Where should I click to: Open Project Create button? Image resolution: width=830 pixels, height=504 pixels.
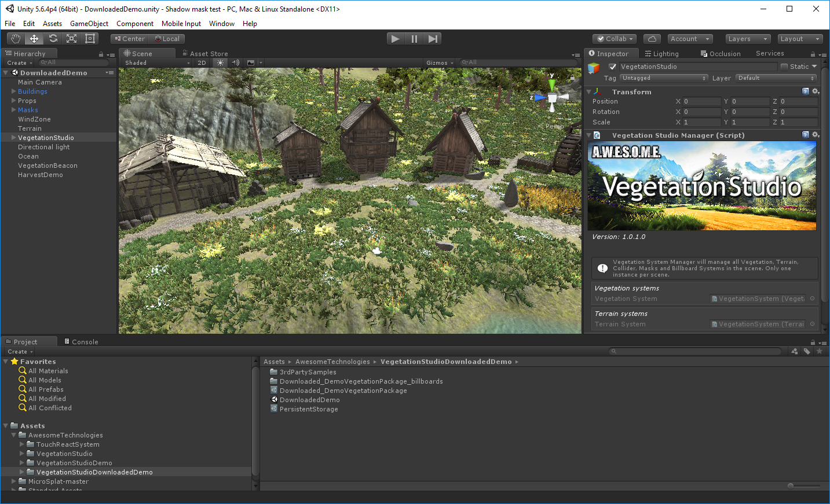[20, 351]
